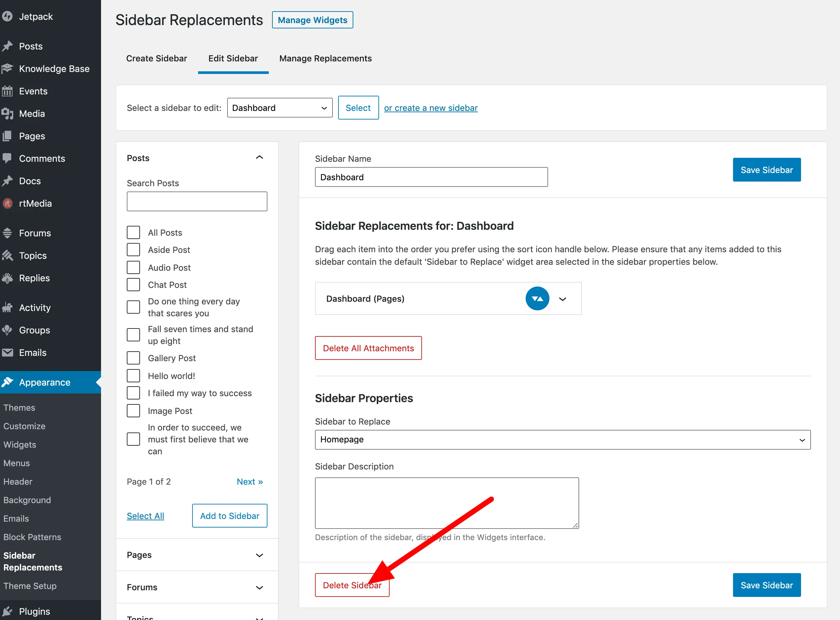
Task: Open the Widgets submenu item
Action: click(20, 445)
